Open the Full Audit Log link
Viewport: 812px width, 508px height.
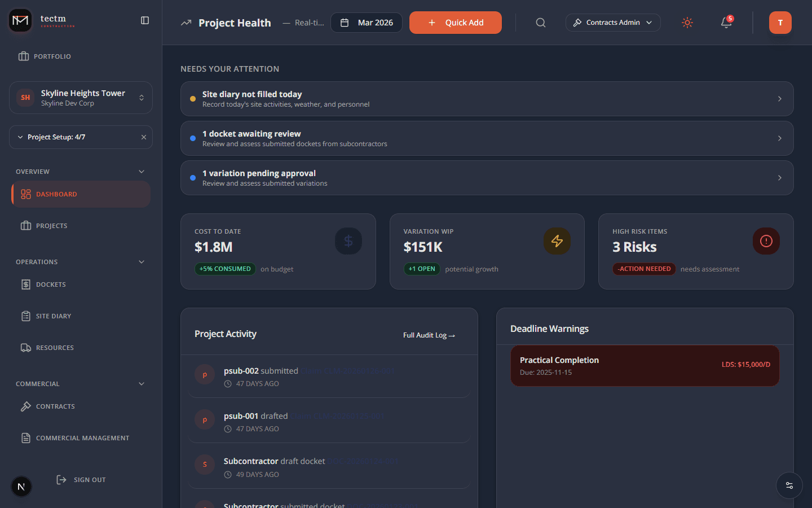pos(429,335)
